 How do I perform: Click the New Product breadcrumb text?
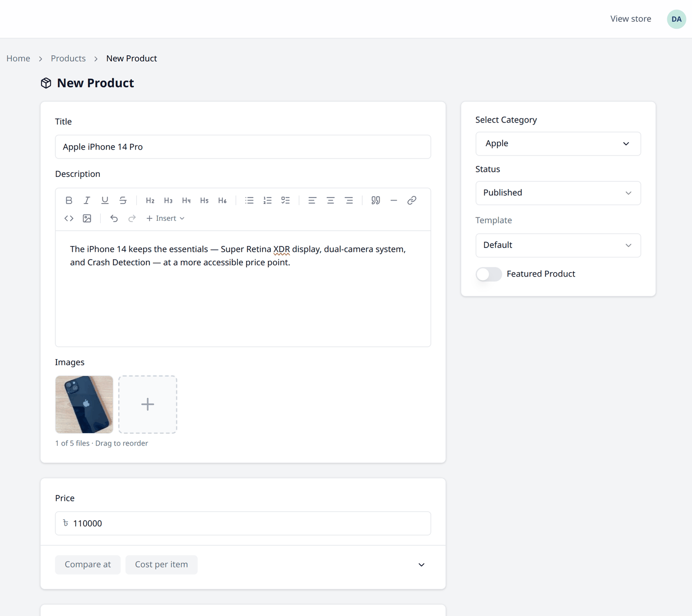(x=131, y=58)
